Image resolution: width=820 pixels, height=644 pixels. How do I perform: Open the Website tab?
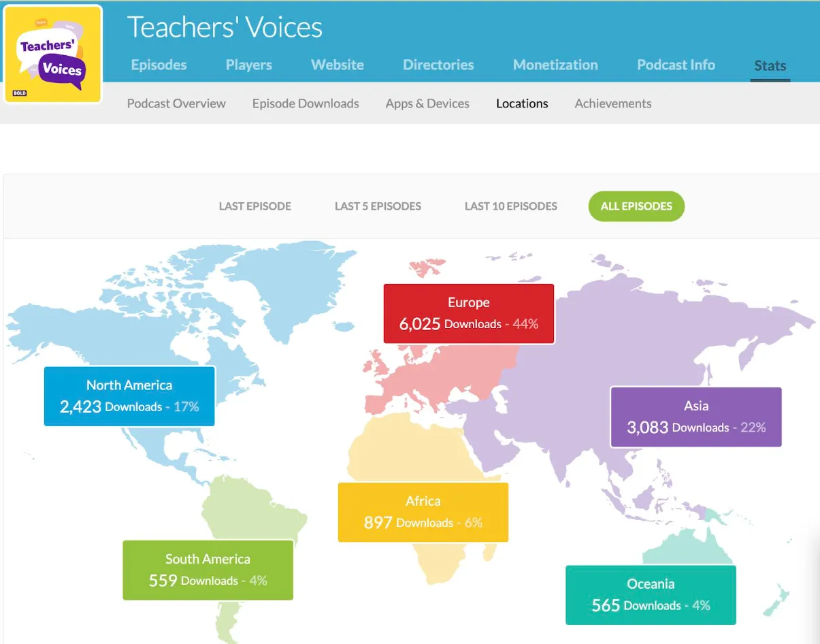coord(337,65)
